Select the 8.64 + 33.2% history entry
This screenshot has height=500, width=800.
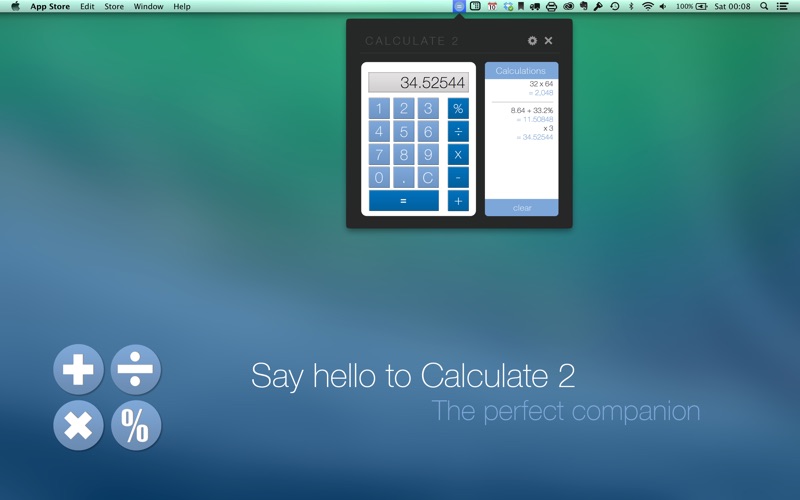532,110
